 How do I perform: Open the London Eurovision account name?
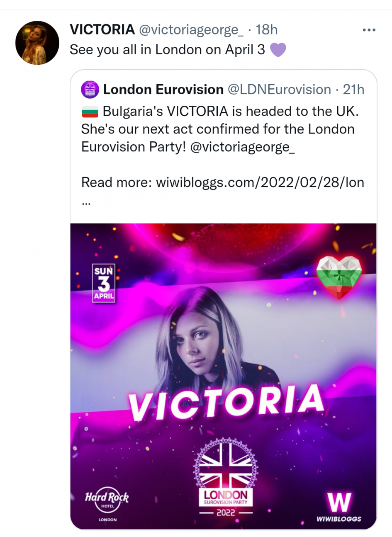coord(163,90)
